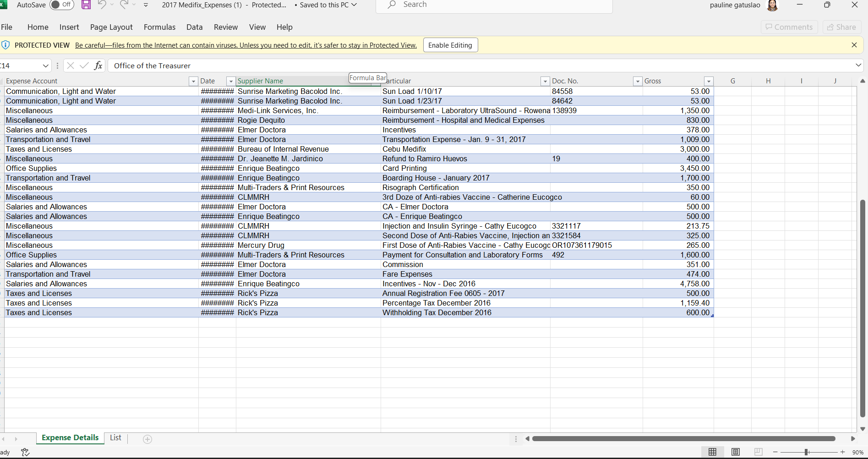Click the Protected View shield info icon
This screenshot has width=868, height=459.
[5, 45]
